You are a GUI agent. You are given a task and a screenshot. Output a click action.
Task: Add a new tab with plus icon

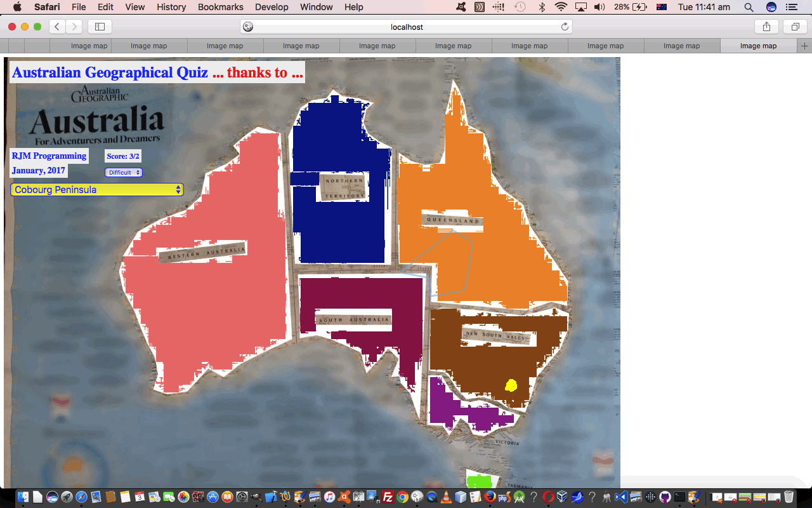[804, 46]
